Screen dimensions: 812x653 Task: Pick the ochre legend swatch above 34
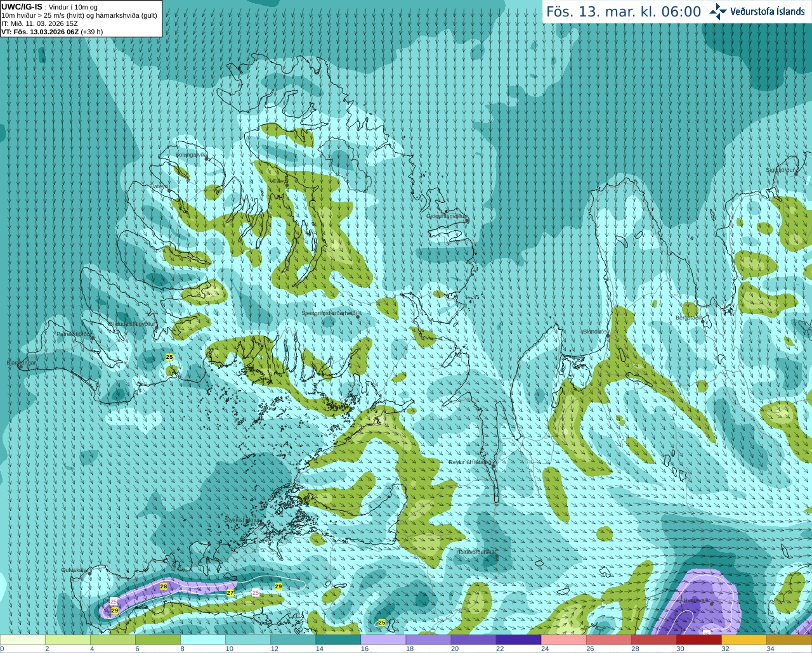[x=789, y=640]
